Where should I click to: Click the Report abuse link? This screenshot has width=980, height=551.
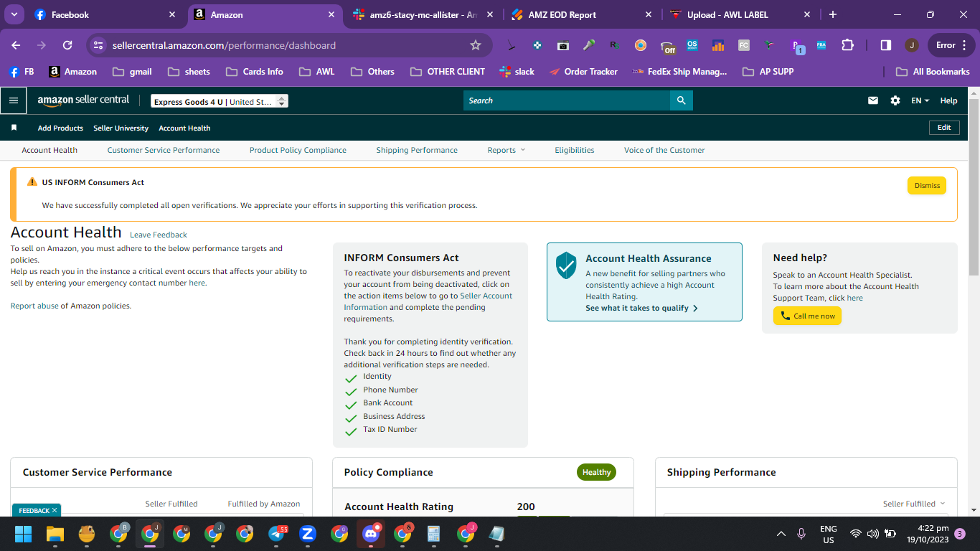pyautogui.click(x=34, y=306)
